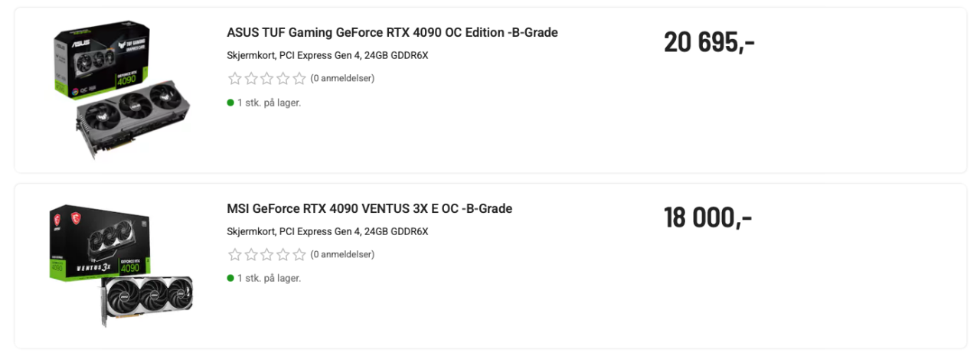Select the second star on MSI VENTUS rating
980x353 pixels.
pyautogui.click(x=251, y=254)
